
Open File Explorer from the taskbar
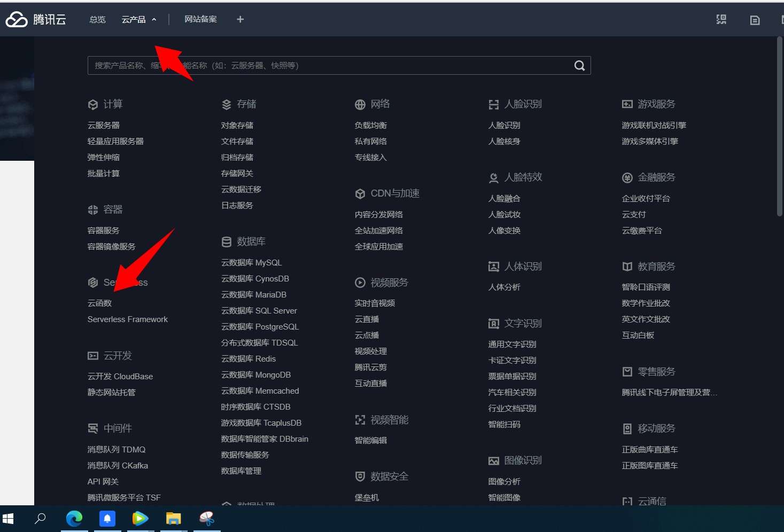pyautogui.click(x=174, y=518)
